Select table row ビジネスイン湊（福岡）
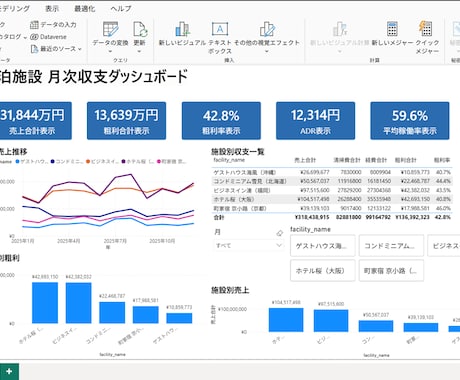This screenshot has height=380, width=460. [332, 190]
